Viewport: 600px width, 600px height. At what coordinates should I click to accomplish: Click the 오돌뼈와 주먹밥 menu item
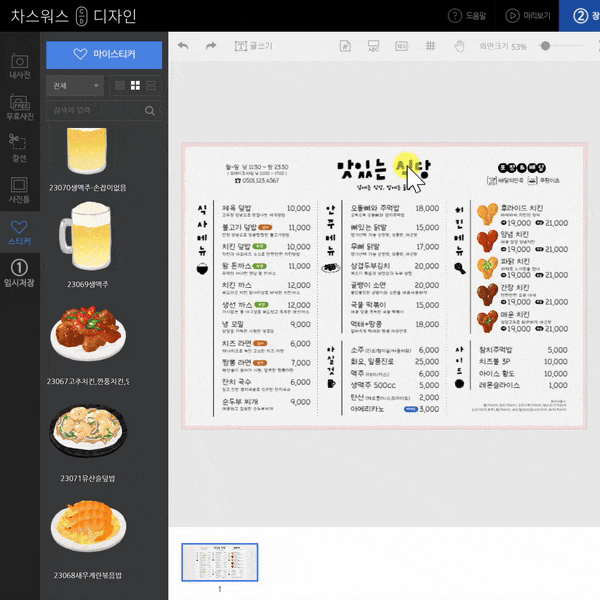pos(375,208)
